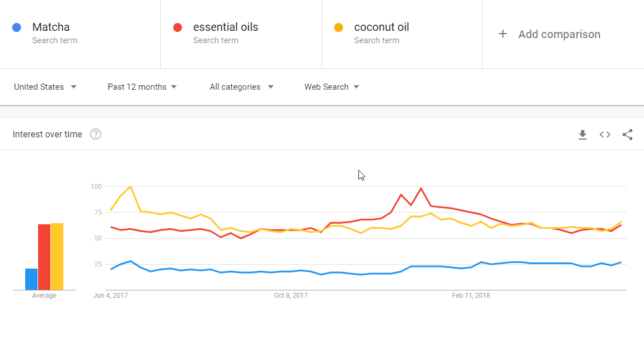Share the Interest over time chart

coord(628,135)
